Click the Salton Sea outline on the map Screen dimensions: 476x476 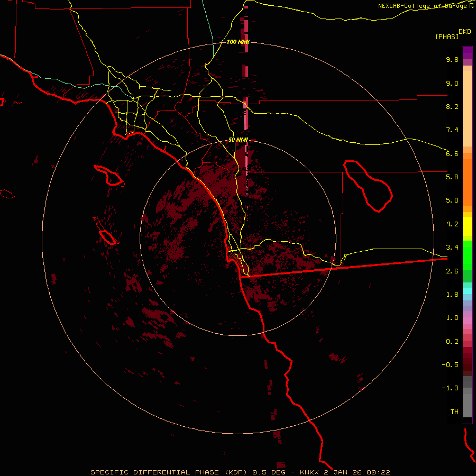[368, 186]
